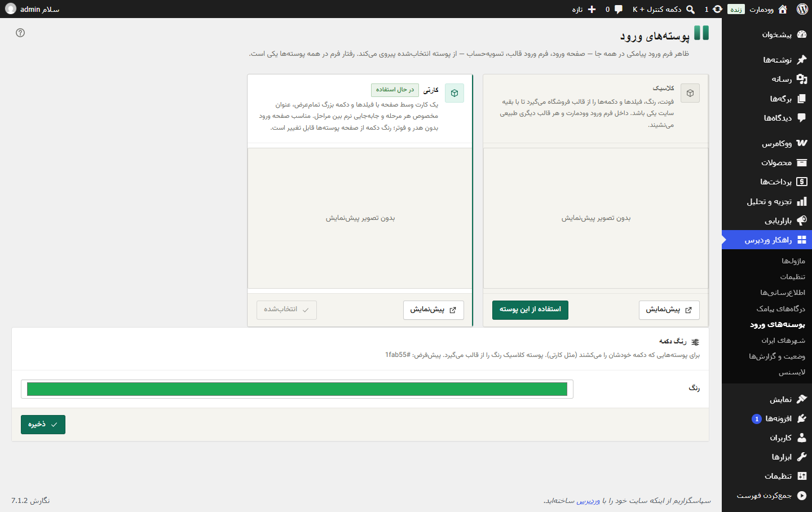Follow the وردپرس footer link

[x=588, y=501]
